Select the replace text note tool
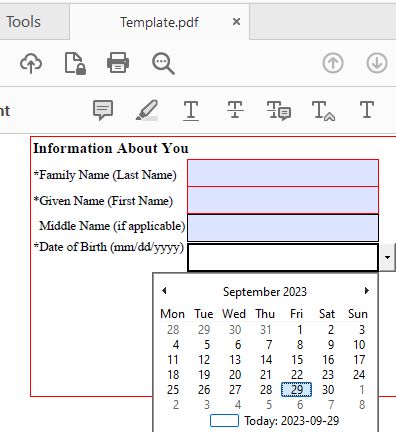Image resolution: width=396 pixels, height=432 pixels. 279,110
